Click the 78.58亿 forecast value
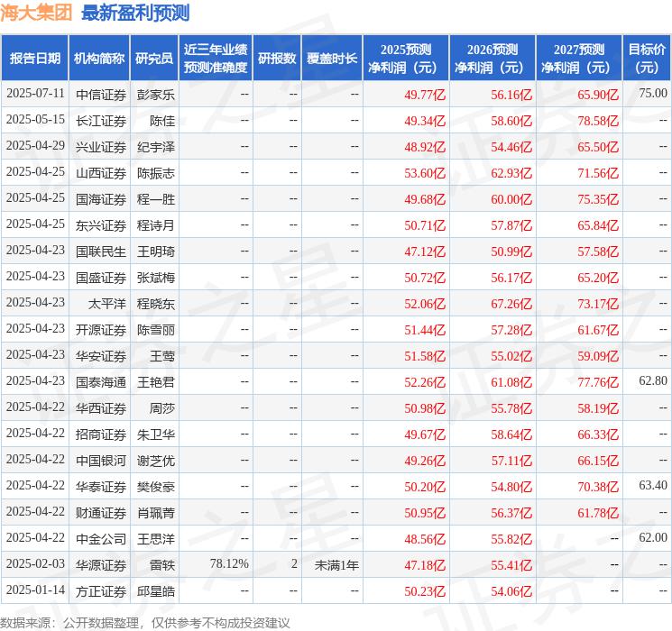The height and width of the screenshot is (631, 672). pyautogui.click(x=598, y=121)
